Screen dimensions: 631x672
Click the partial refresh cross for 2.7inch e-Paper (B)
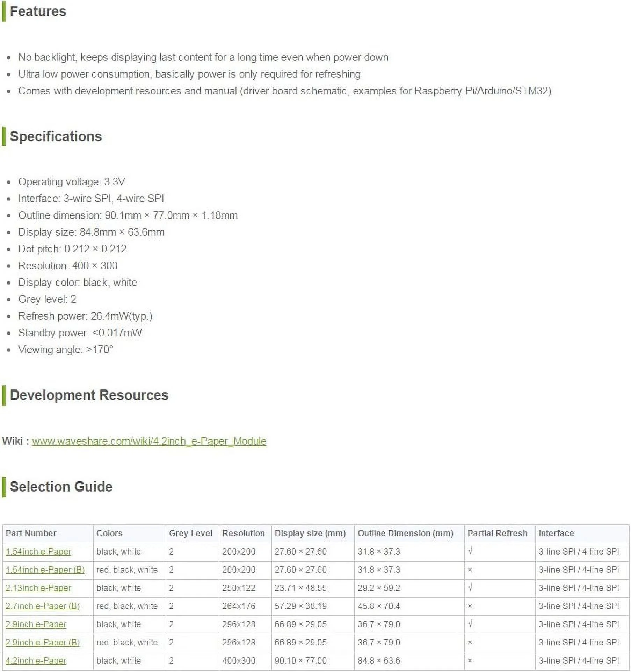[x=470, y=606]
